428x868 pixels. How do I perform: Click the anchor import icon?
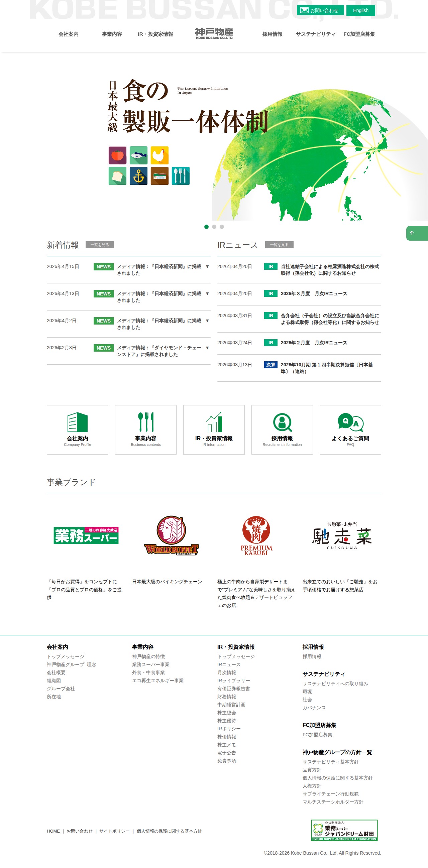(x=138, y=176)
